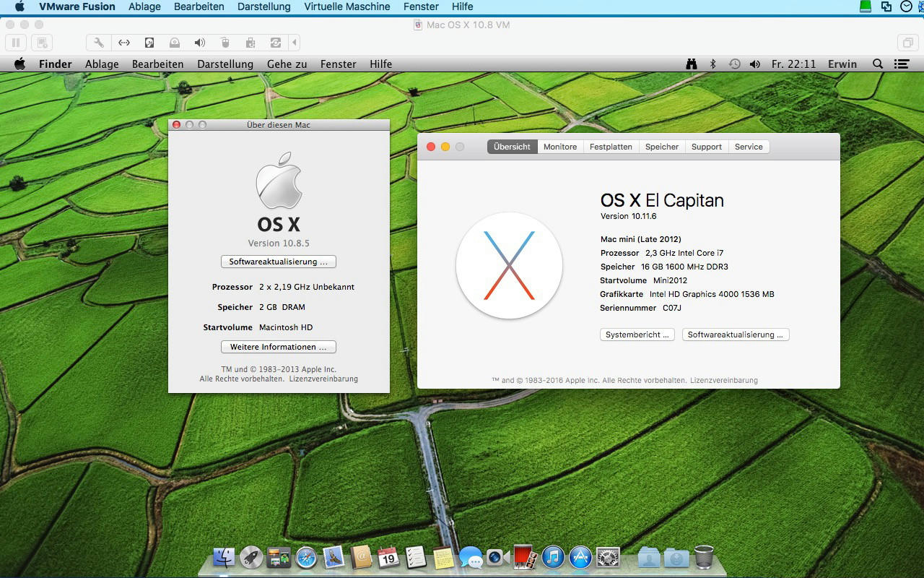Click 'Weitere Informationen ...' button
This screenshot has width=924, height=578.
pos(279,347)
